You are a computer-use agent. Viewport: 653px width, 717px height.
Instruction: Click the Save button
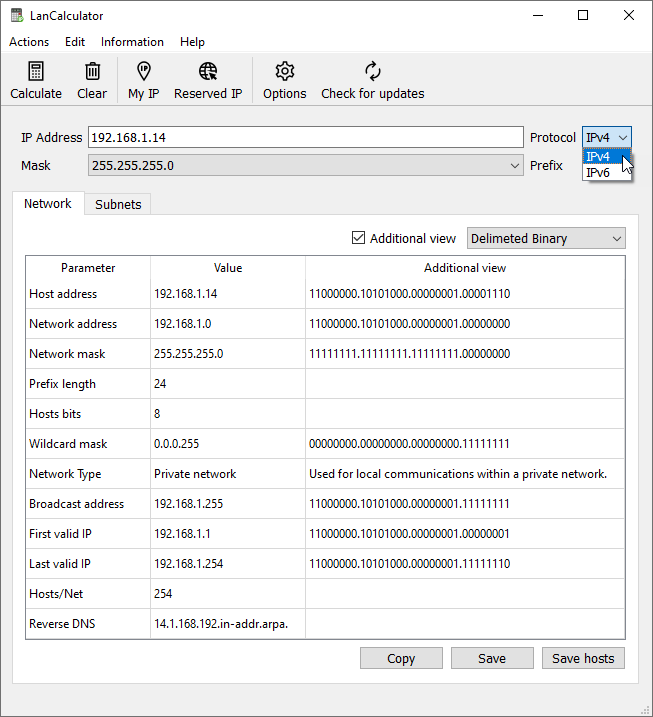pyautogui.click(x=492, y=658)
